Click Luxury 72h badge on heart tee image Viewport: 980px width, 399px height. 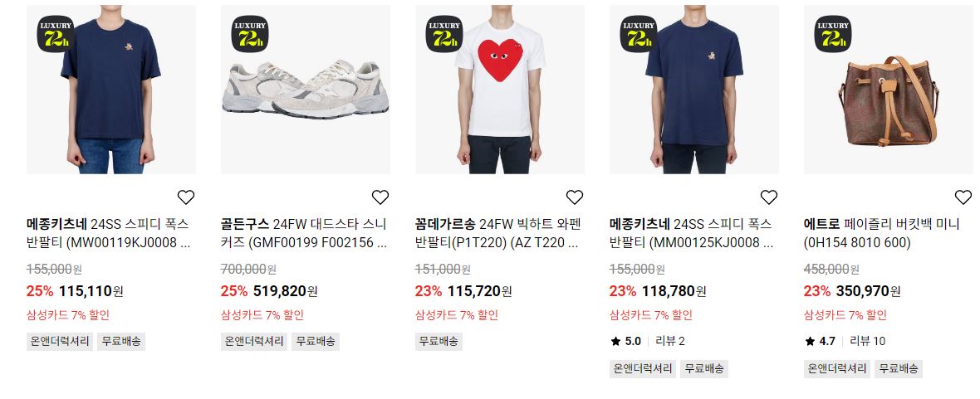pyautogui.click(x=444, y=34)
